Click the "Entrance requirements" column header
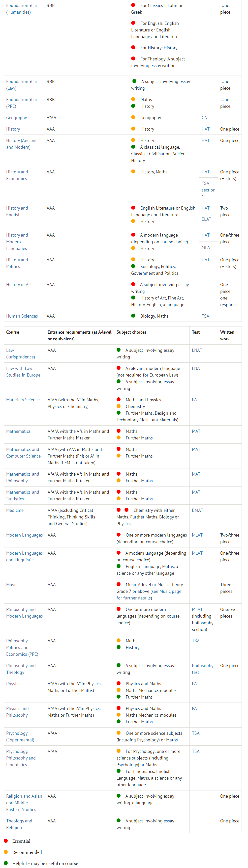This screenshot has width=248, height=868. (79, 335)
